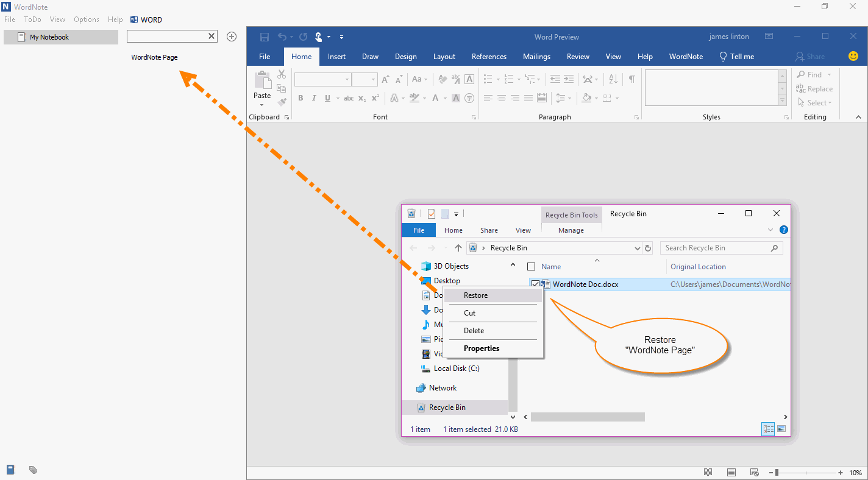
Task: Choose Properties from the context menu
Action: [493, 348]
